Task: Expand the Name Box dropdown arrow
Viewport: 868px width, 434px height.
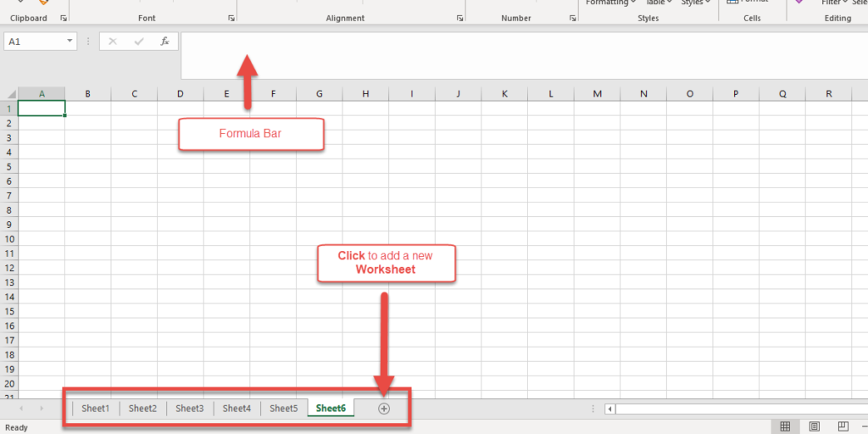Action: 70,41
